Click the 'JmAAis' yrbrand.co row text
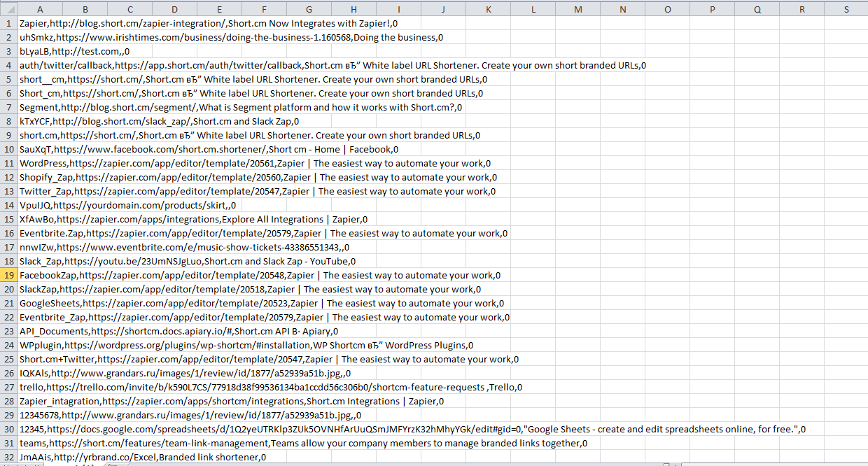The width and height of the screenshot is (868, 466). [142, 457]
